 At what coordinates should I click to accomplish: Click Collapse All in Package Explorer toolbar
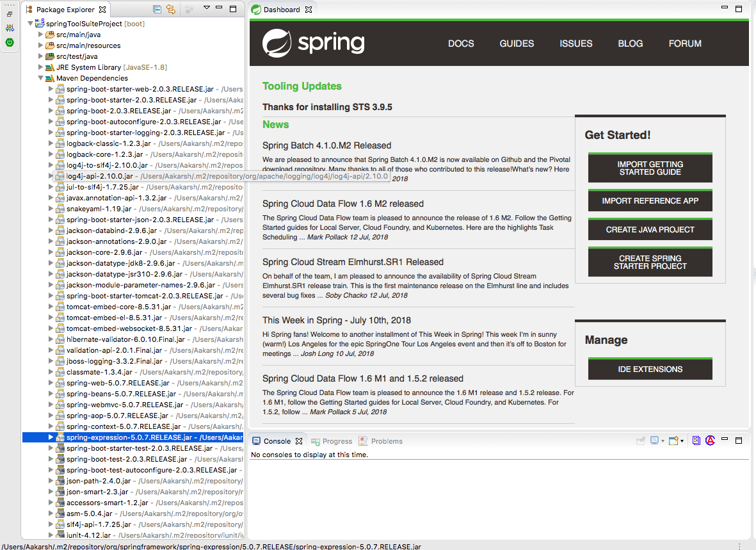tap(157, 9)
